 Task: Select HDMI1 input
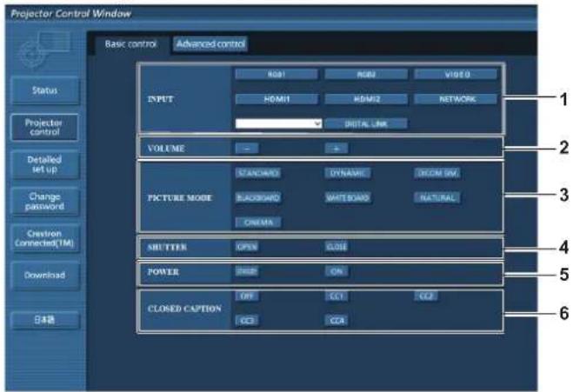coord(277,99)
